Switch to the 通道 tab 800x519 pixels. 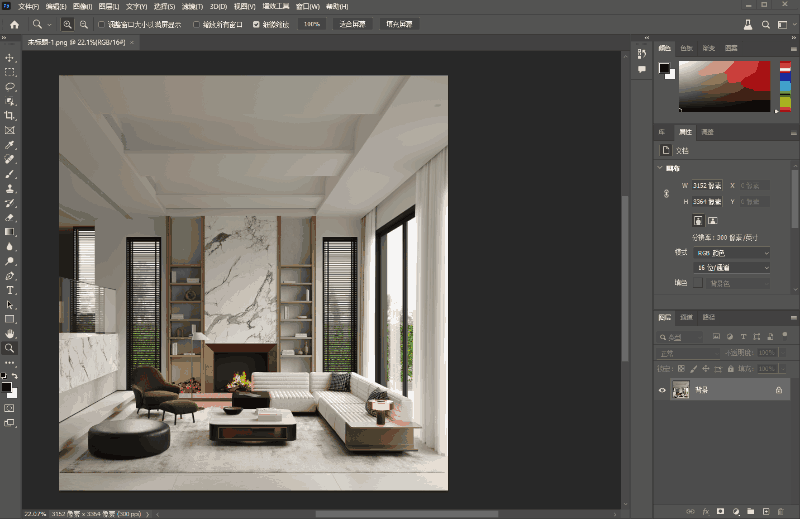click(686, 317)
